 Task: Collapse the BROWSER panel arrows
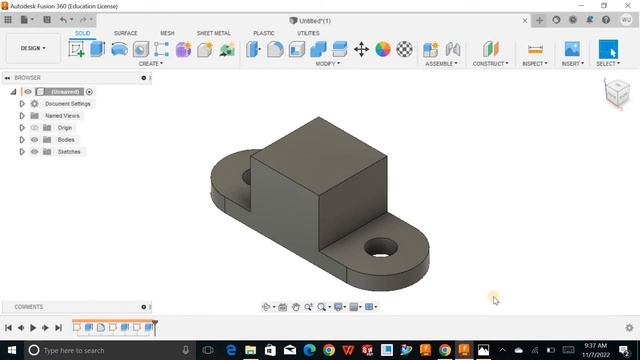pyautogui.click(x=7, y=78)
